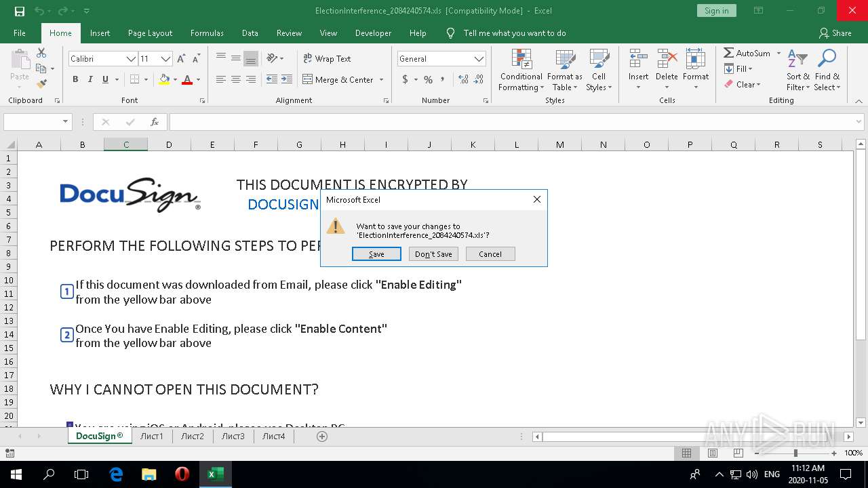Switch to the Insert ribbon tab

pyautogui.click(x=100, y=33)
